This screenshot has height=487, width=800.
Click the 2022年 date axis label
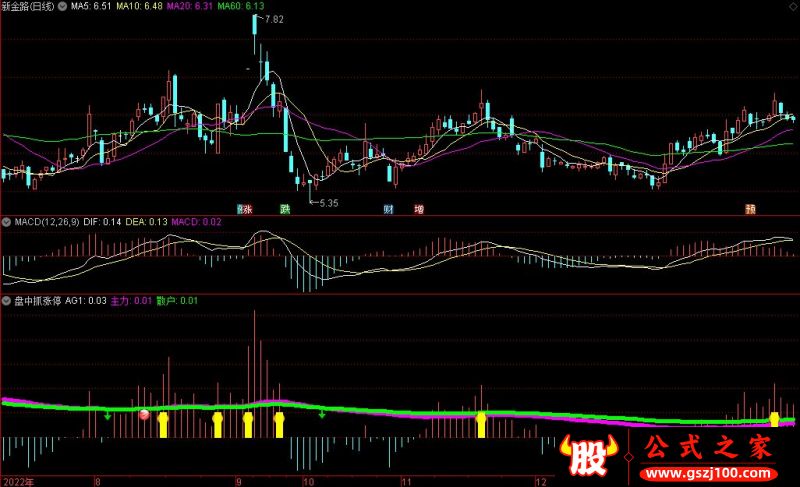(x=19, y=481)
